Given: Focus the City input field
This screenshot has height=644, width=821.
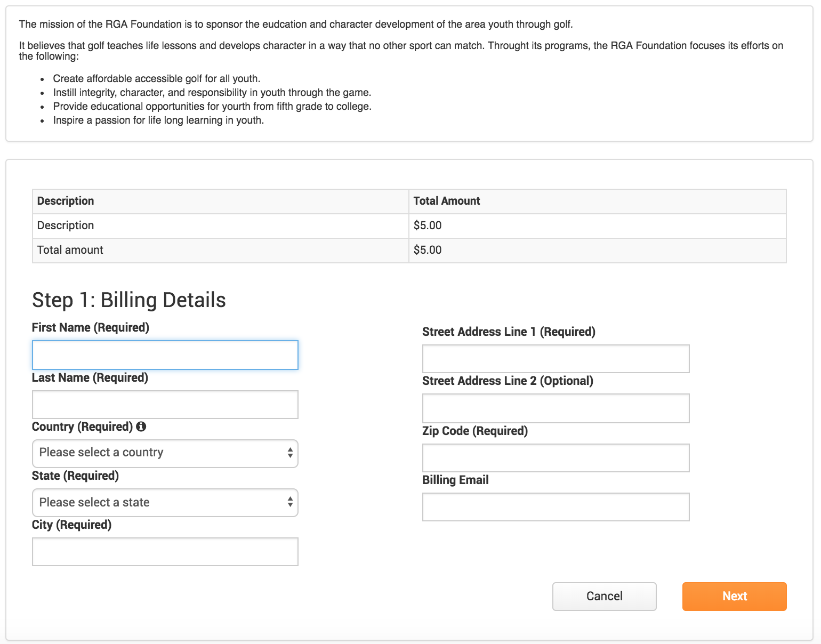Looking at the screenshot, I should click(165, 552).
